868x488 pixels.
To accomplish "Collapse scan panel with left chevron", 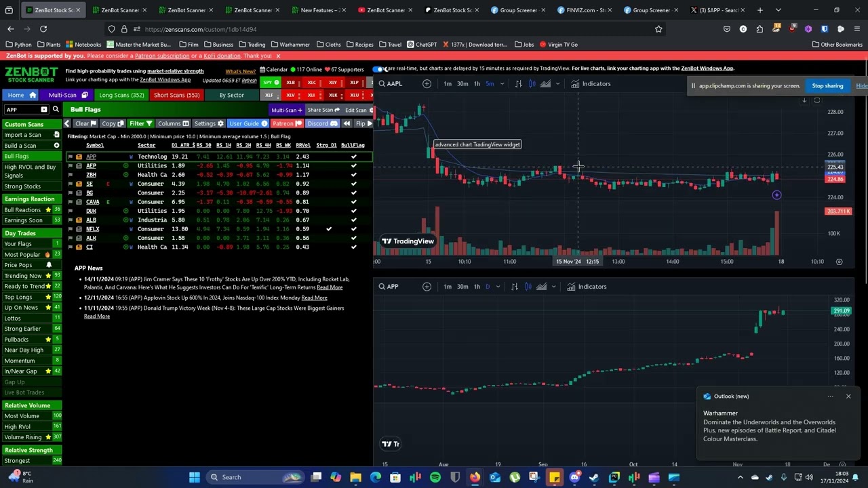I will [x=66, y=123].
